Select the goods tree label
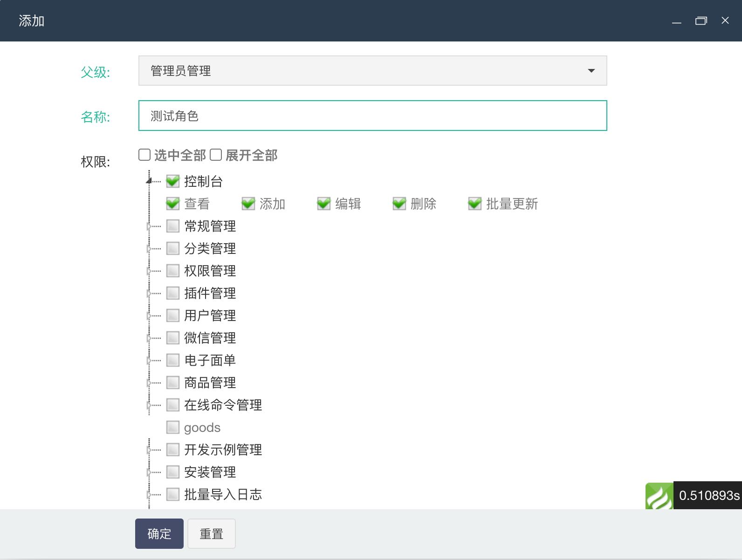Viewport: 742px width, 560px height. (x=202, y=428)
